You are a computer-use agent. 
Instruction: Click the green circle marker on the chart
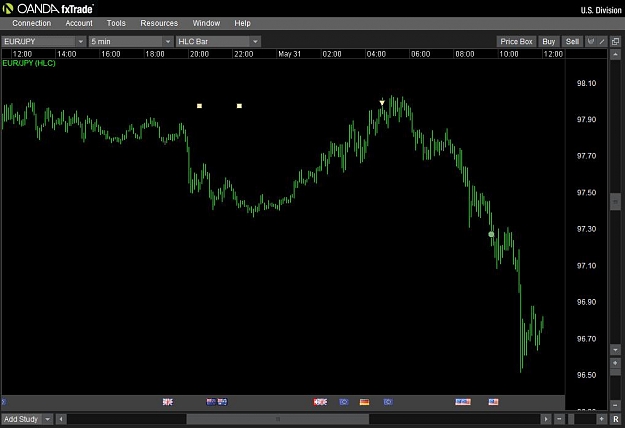coord(491,234)
